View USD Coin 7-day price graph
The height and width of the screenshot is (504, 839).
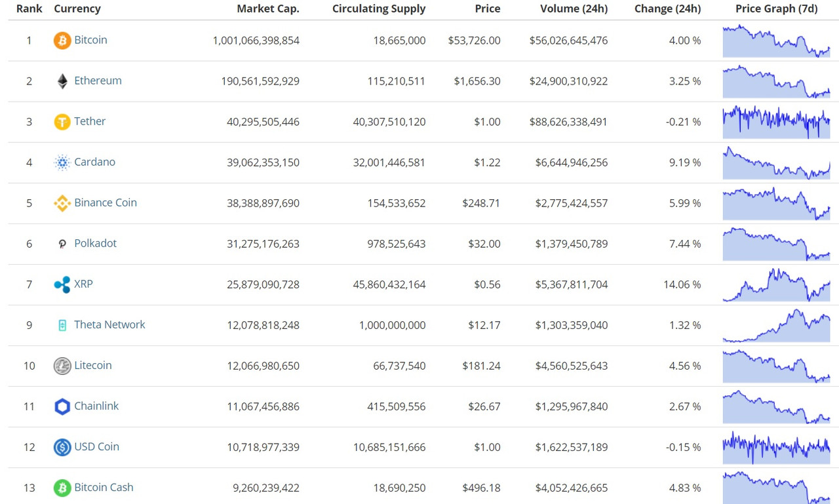click(x=777, y=447)
